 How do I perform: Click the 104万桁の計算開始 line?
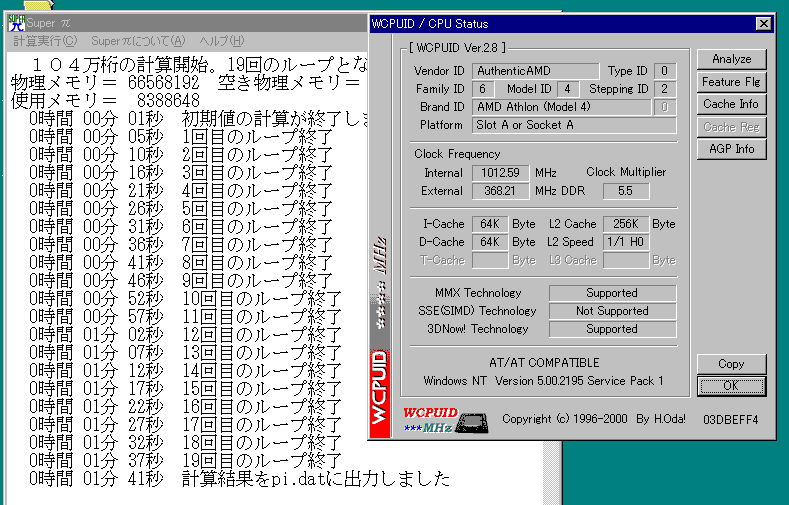coord(199,64)
